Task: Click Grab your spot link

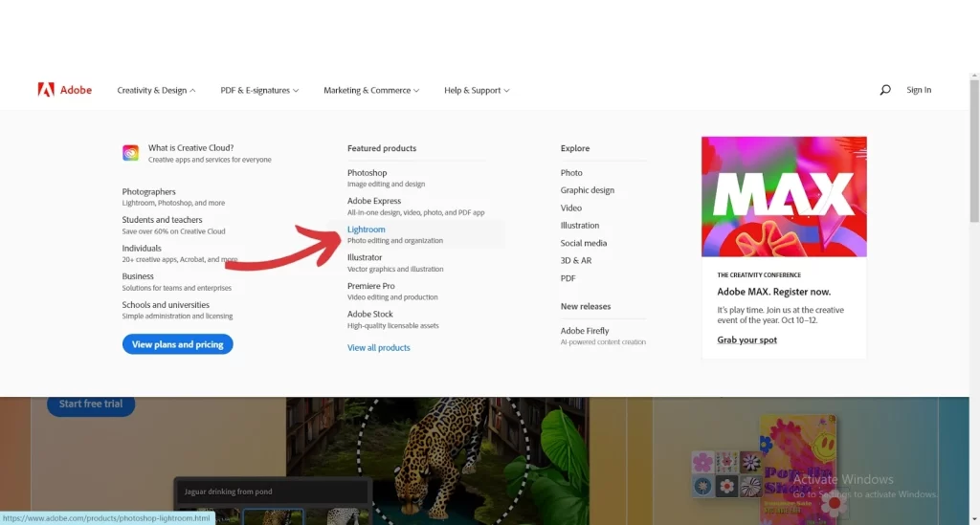Action: 746,340
